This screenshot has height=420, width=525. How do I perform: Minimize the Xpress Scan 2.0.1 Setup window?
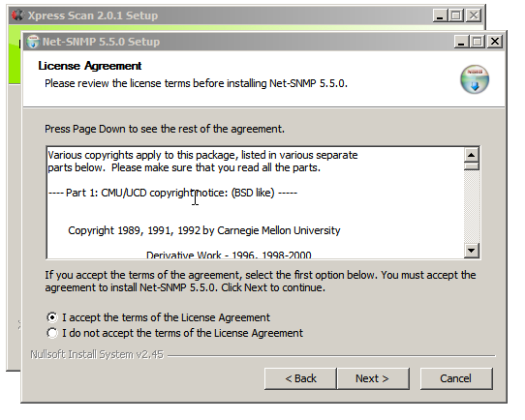point(440,15)
